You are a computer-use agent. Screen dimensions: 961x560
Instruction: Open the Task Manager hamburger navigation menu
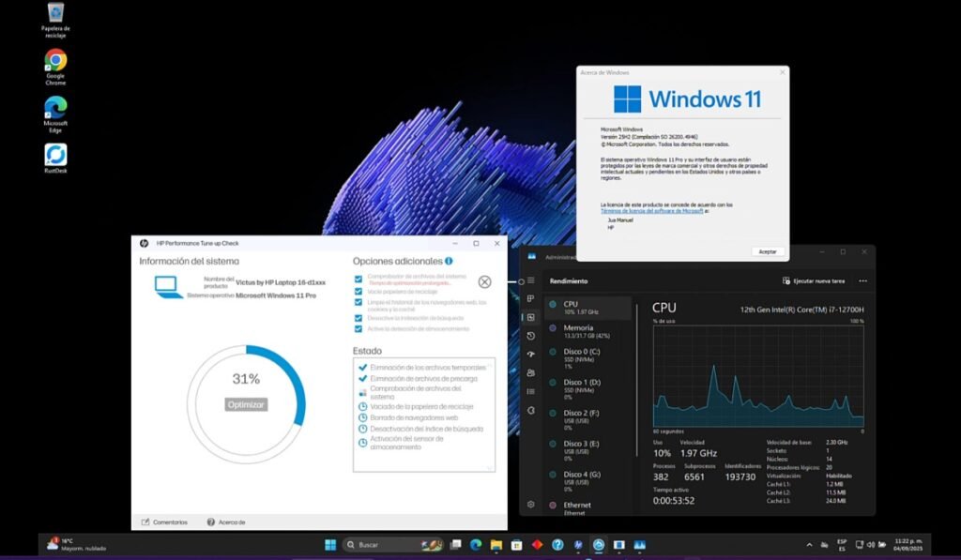coord(531,280)
